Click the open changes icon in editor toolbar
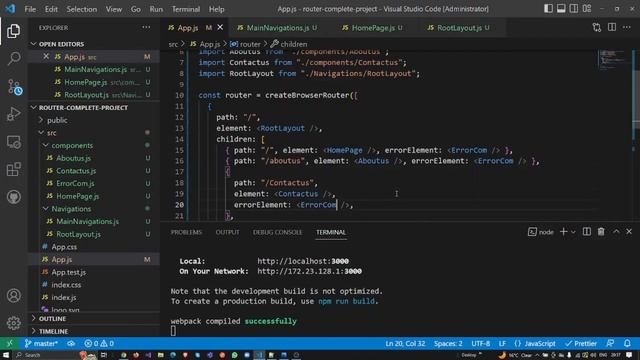The image size is (640, 360). click(x=597, y=27)
